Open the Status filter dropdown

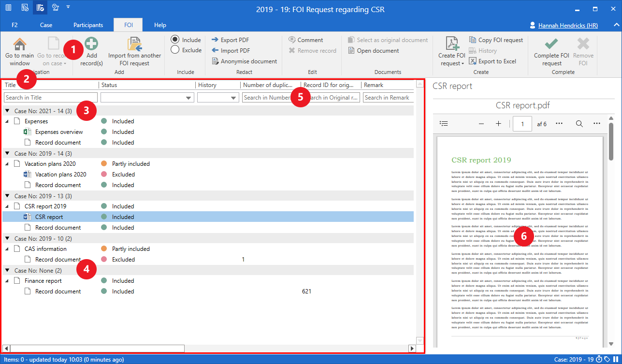(x=188, y=98)
